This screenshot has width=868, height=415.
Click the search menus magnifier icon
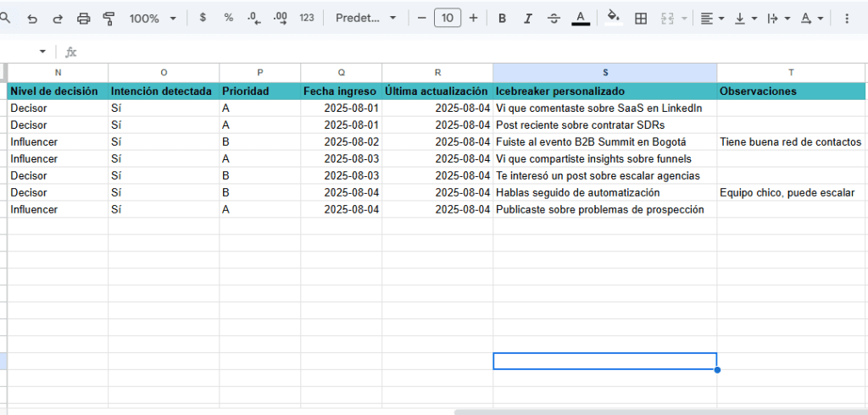point(4,19)
